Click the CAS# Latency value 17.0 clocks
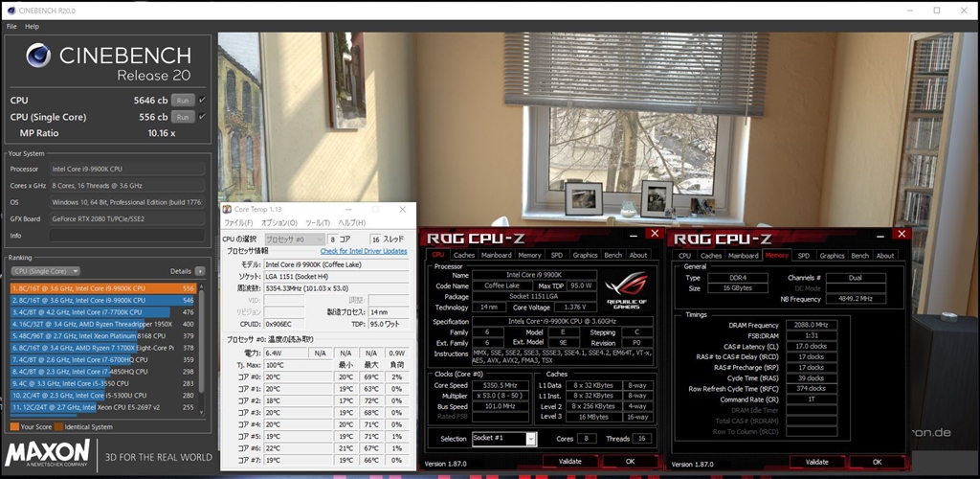Screen dimensions: 980x479 [812, 346]
